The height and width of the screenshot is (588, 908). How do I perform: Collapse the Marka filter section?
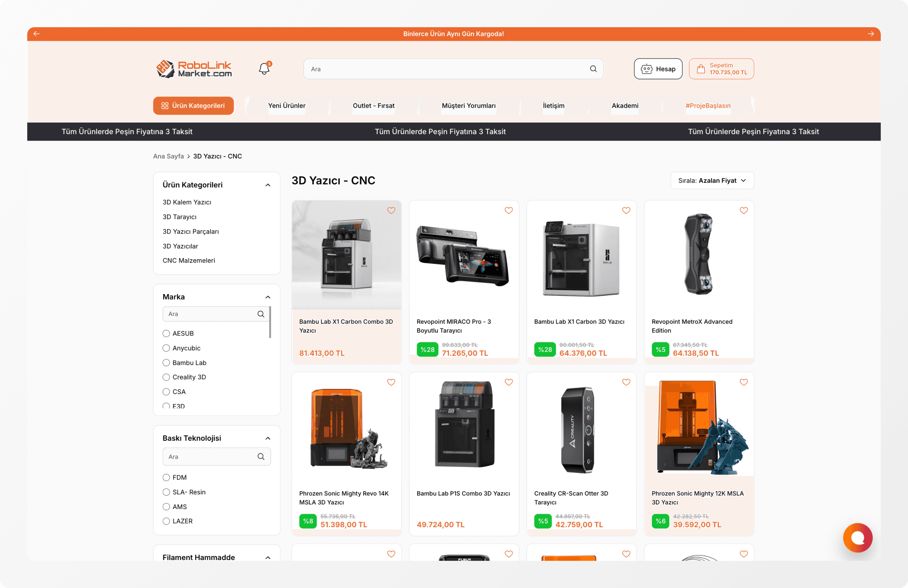tap(267, 297)
